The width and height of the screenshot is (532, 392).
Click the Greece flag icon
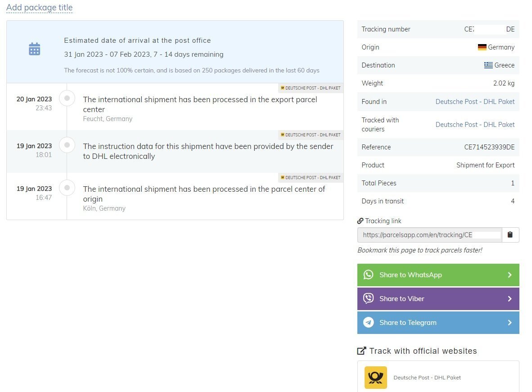[488, 65]
